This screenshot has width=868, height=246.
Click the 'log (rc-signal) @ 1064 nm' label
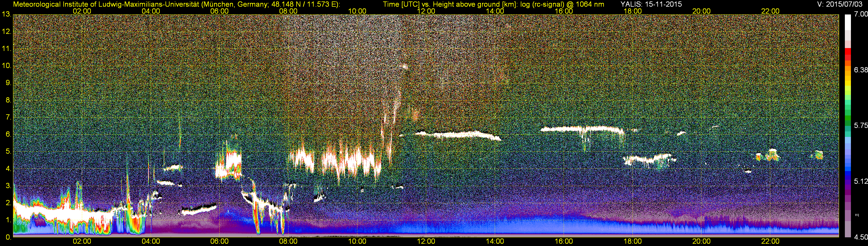(x=562, y=4)
